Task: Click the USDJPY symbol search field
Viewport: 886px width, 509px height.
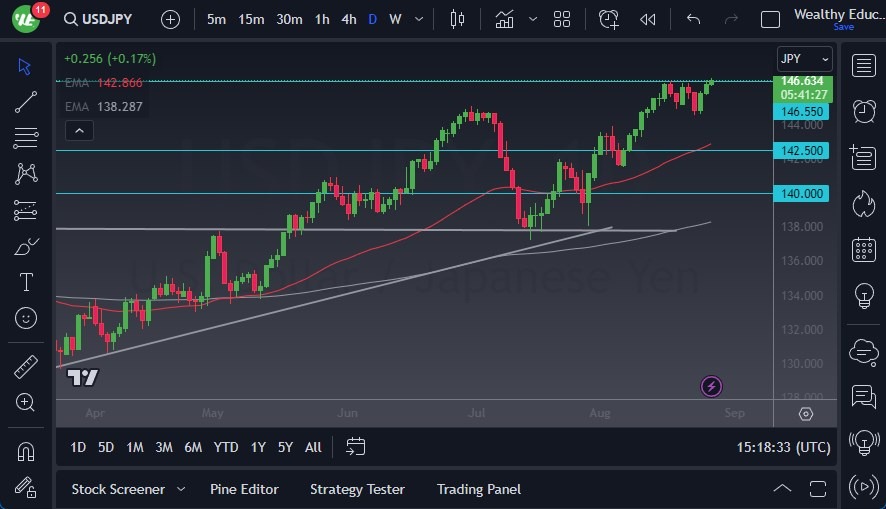Action: (x=99, y=19)
